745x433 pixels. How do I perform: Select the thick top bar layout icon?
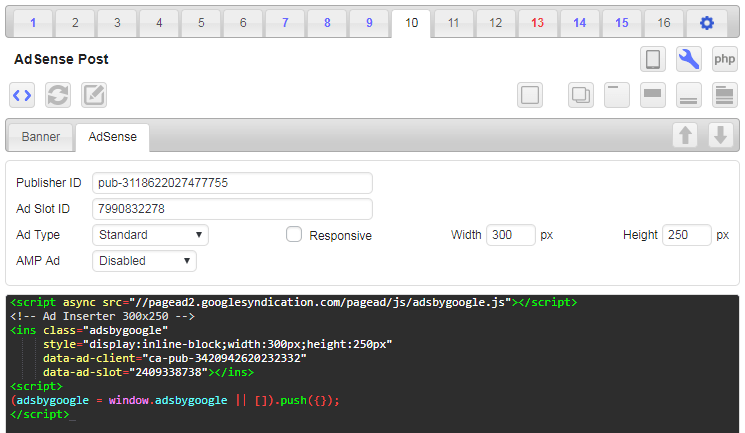click(x=652, y=95)
